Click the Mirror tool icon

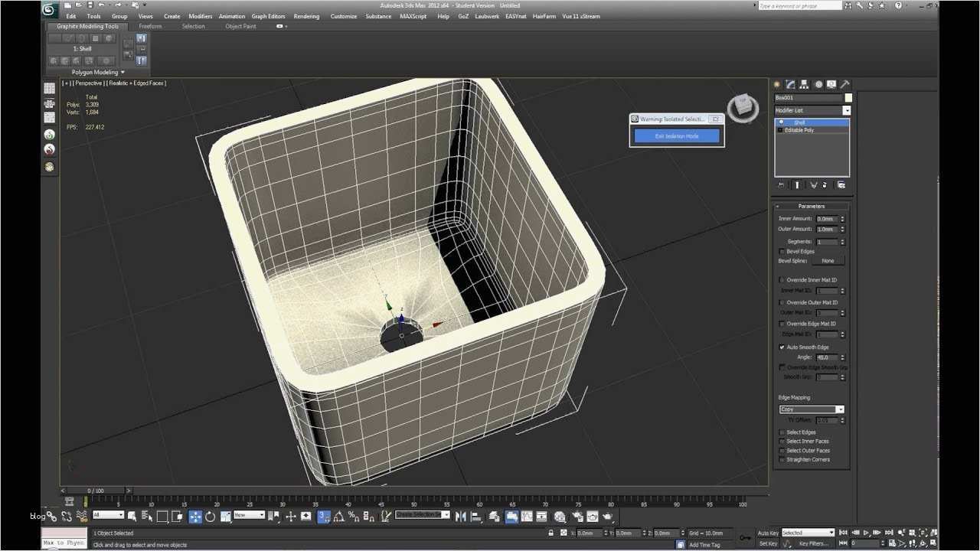coord(460,517)
